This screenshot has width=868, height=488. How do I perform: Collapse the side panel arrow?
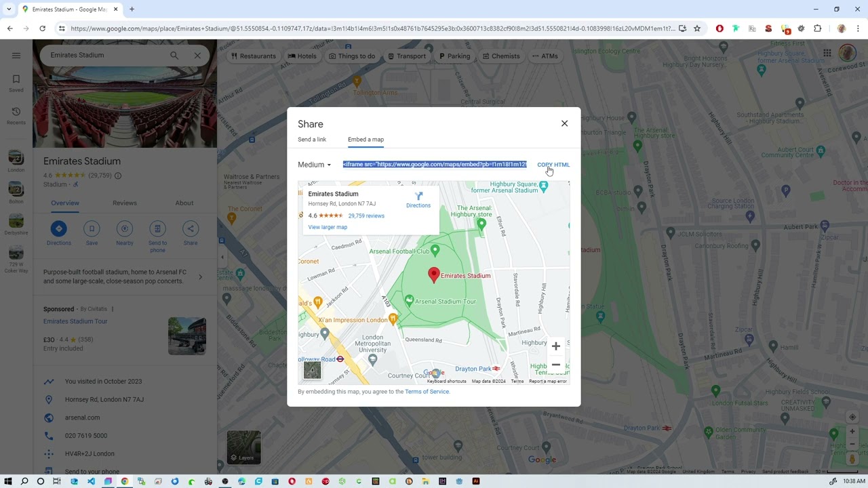pyautogui.click(x=222, y=257)
